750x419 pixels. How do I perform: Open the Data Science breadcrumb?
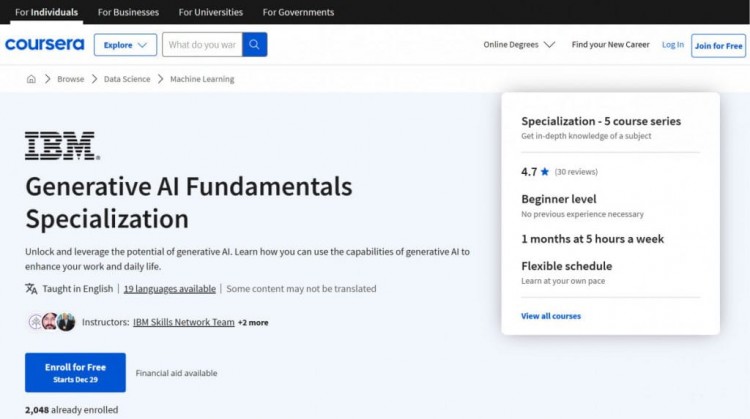pos(127,79)
